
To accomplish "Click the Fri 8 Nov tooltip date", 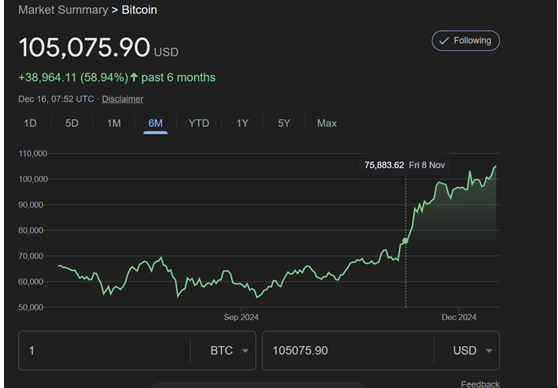I will pos(427,165).
